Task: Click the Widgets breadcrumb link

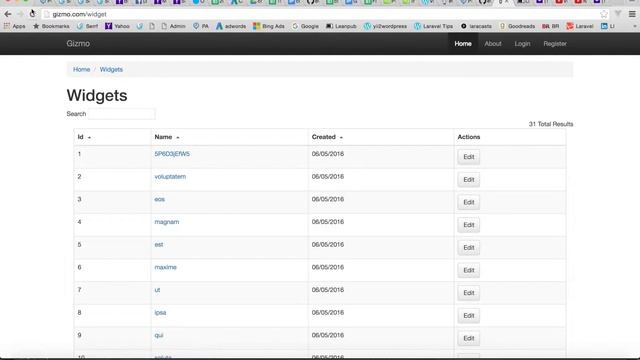Action: coord(111,69)
